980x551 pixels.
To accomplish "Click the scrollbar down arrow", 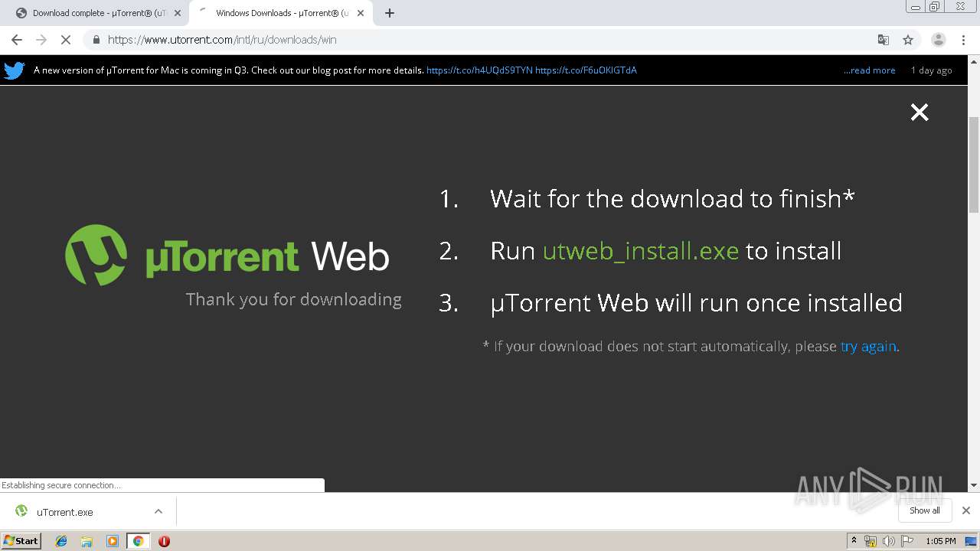I will click(974, 485).
